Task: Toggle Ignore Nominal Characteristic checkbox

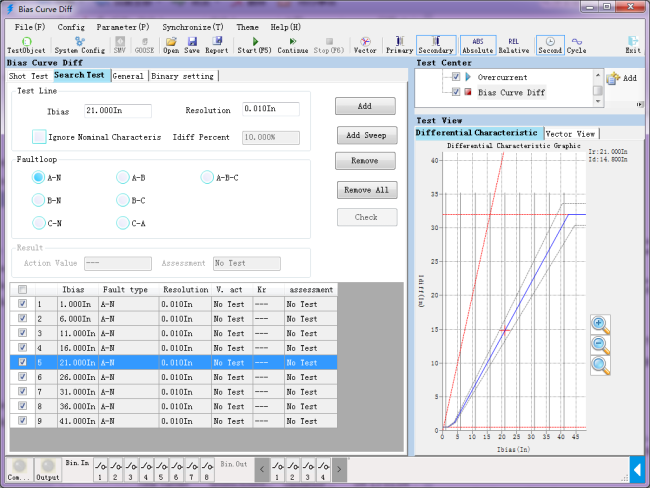Action: coord(40,137)
